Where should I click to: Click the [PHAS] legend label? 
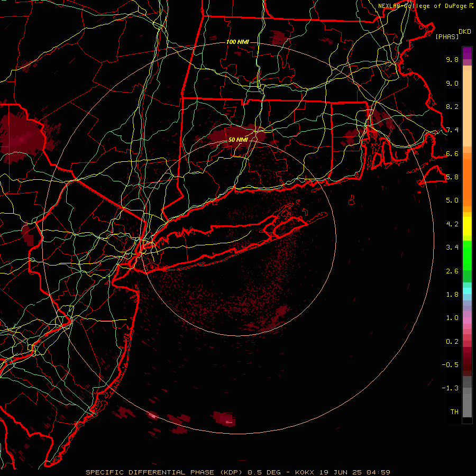click(447, 37)
